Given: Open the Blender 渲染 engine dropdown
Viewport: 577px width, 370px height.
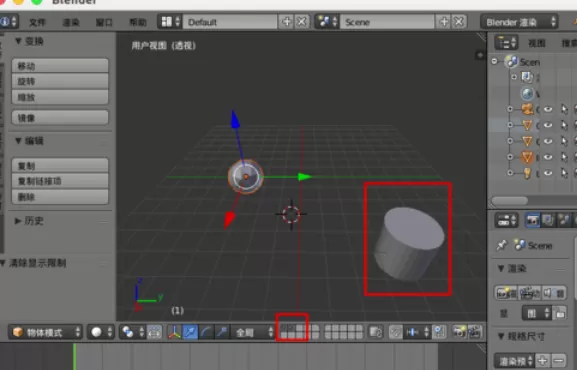Looking at the screenshot, I should (519, 22).
